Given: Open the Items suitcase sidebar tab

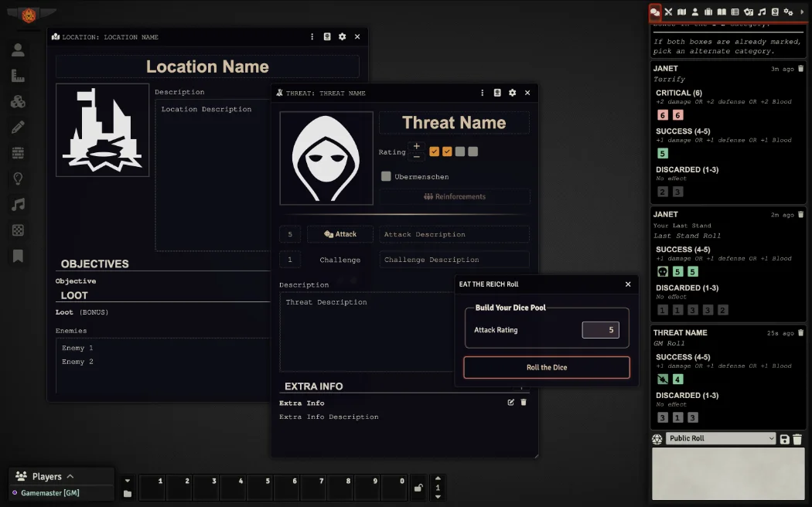Looking at the screenshot, I should point(708,12).
